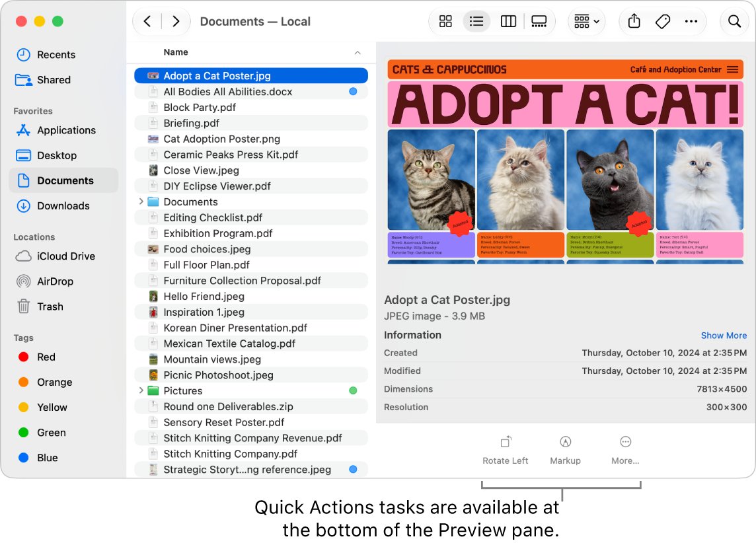Screen dimensions: 756x543
Task: Click the Markup quick action
Action: point(565,450)
